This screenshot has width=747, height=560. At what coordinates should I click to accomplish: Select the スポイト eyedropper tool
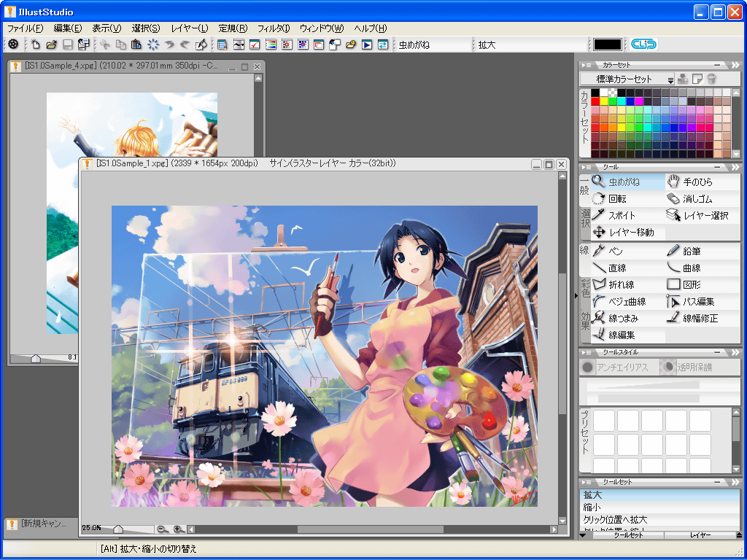click(x=628, y=215)
